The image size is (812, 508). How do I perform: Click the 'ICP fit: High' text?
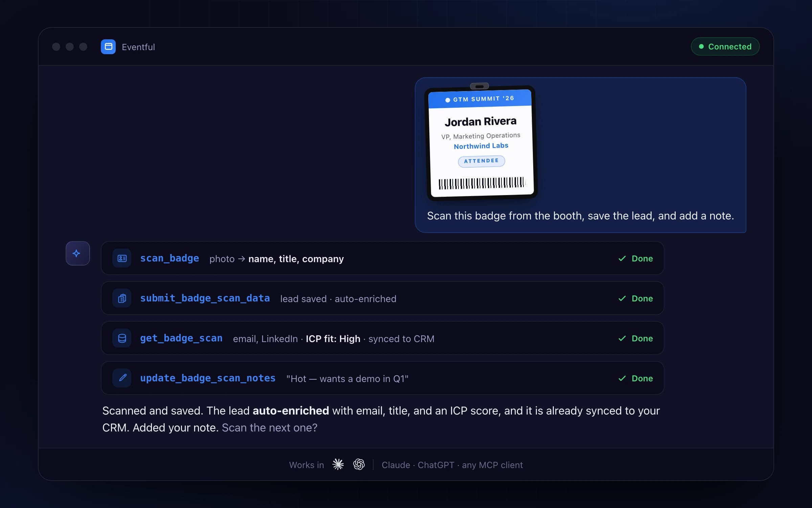pyautogui.click(x=333, y=339)
